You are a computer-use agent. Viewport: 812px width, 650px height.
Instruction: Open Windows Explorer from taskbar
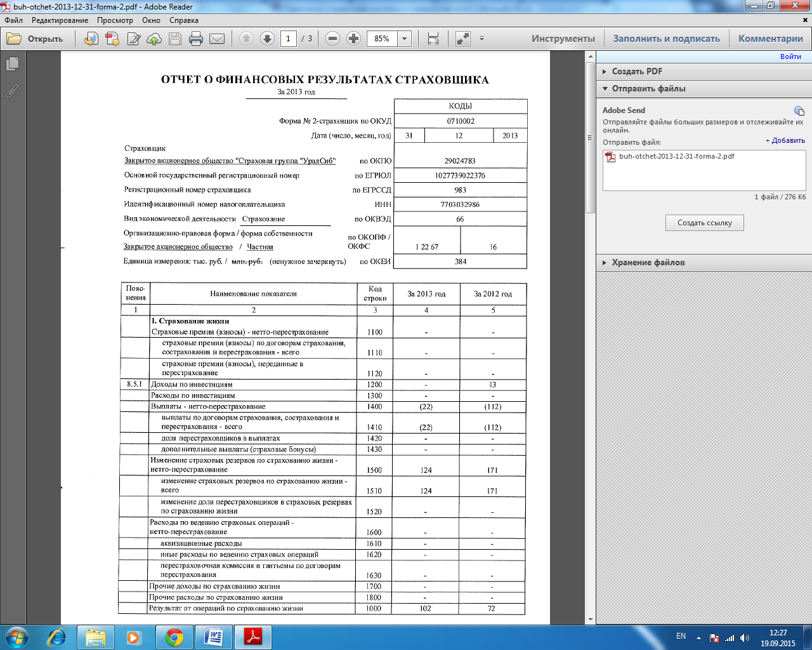click(x=96, y=637)
